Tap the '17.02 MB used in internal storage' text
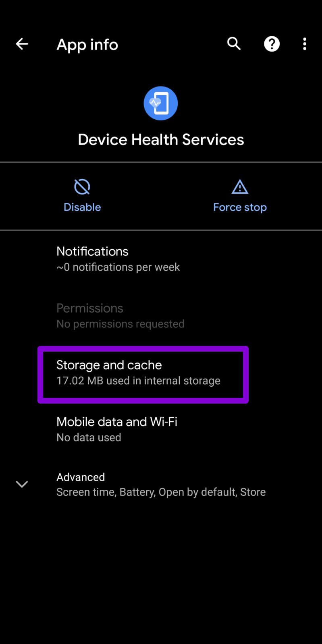The image size is (322, 644). point(138,381)
